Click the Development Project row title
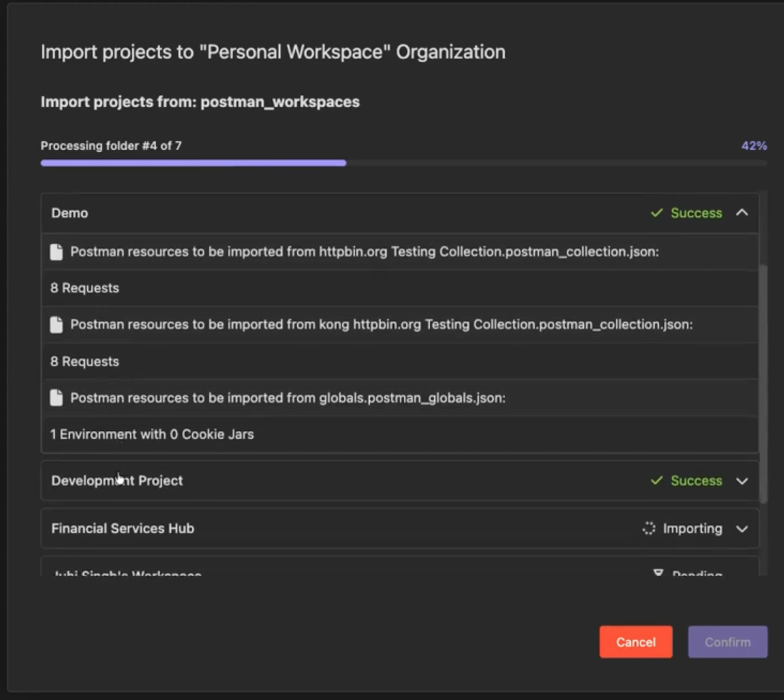The image size is (784, 700). [117, 481]
